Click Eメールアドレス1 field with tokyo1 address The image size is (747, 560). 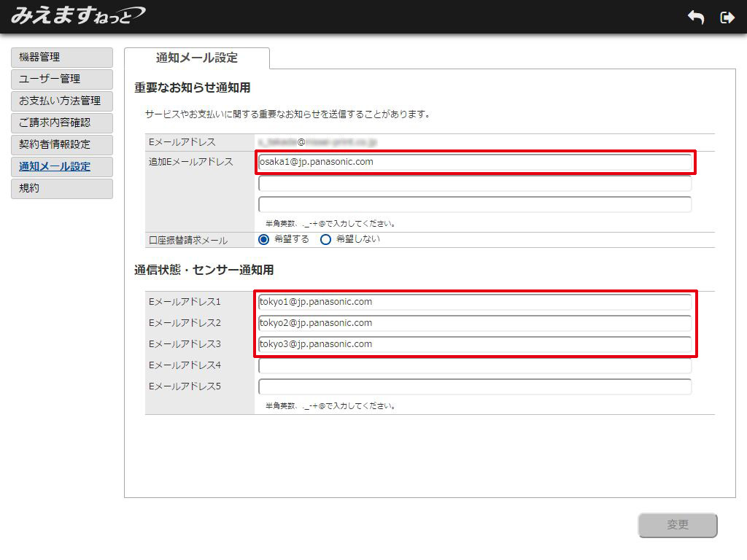[474, 302]
